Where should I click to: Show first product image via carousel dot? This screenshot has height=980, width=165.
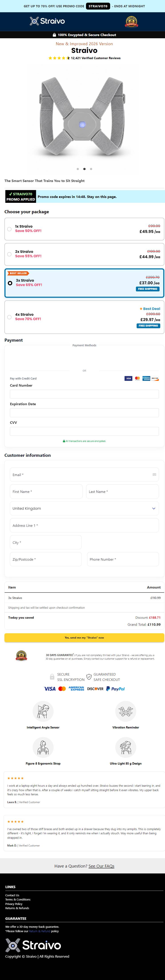click(78, 169)
